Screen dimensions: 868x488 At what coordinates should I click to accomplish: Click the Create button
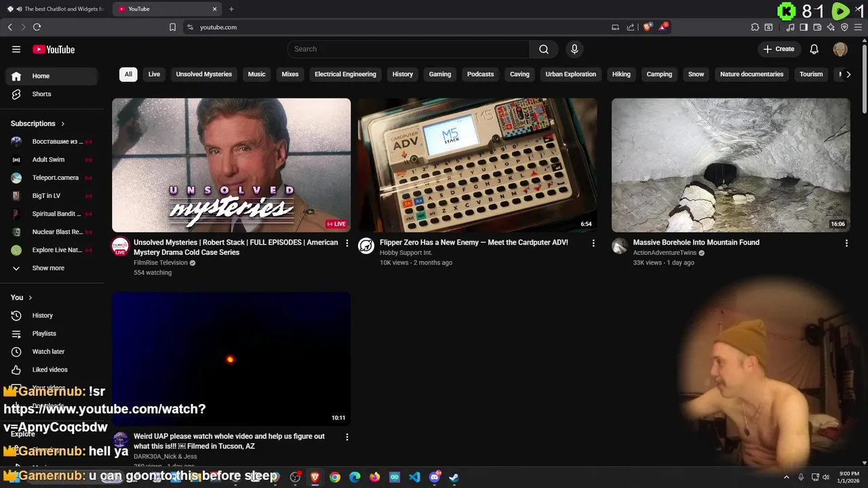point(778,49)
